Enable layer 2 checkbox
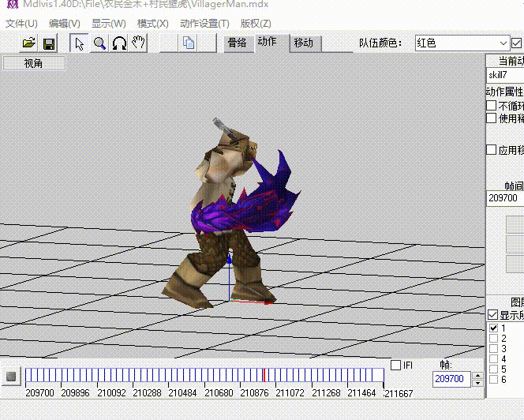Viewport: 524px width, 420px height. pos(493,339)
